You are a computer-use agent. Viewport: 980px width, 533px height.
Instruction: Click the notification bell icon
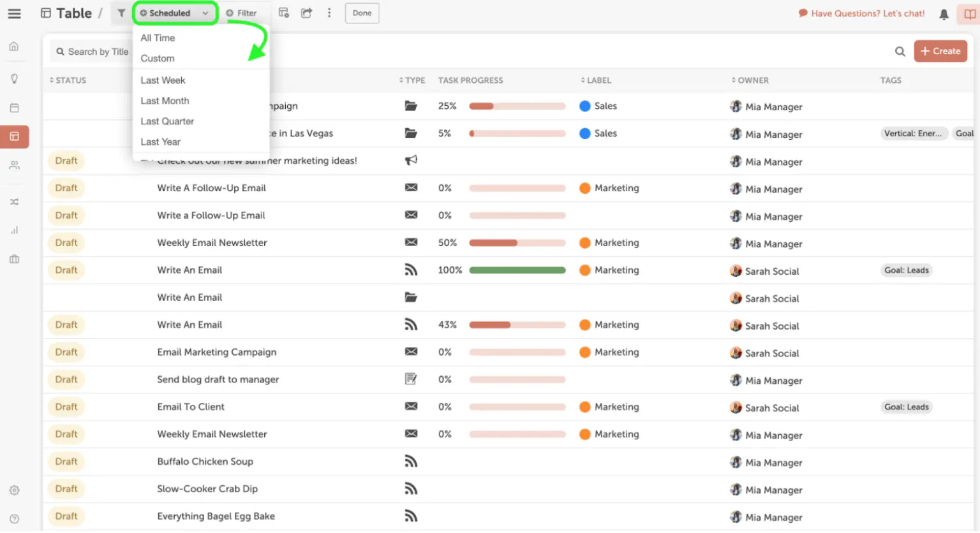tap(944, 14)
